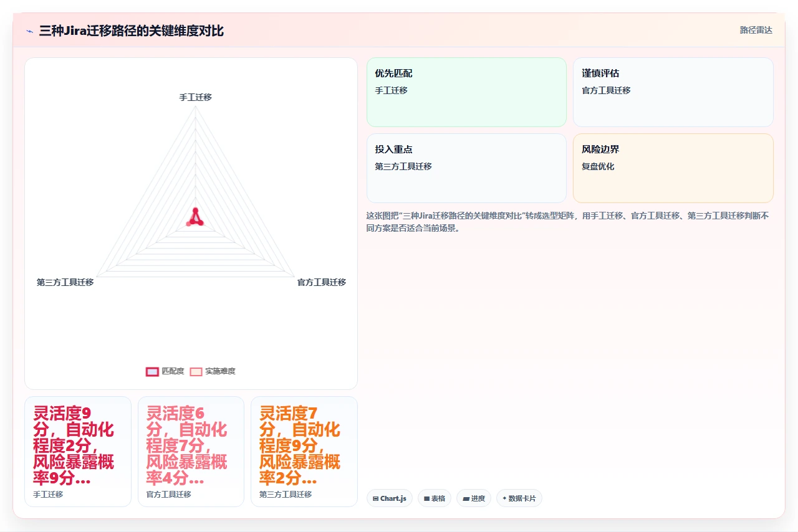798x532 pixels.
Task: Open the 投入重点 card
Action: [x=466, y=168]
